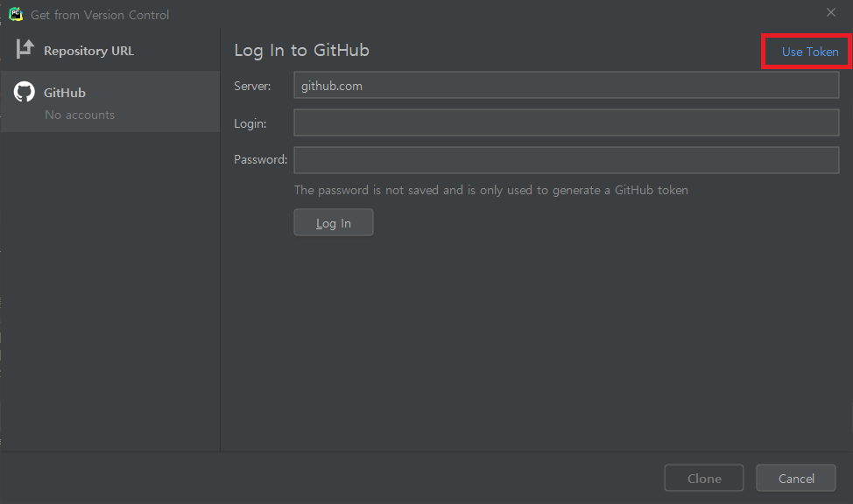Screen dimensions: 853x504
Task: Click the 'Password:' label
Action: coord(261,159)
